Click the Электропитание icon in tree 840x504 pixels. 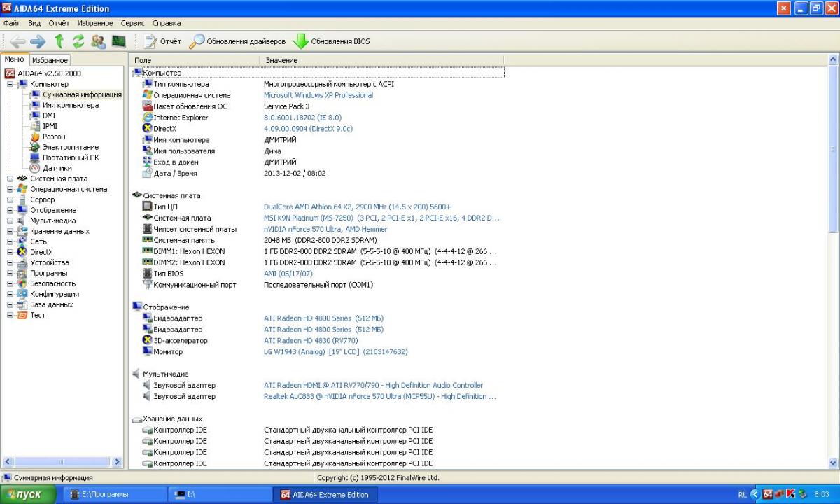(35, 147)
